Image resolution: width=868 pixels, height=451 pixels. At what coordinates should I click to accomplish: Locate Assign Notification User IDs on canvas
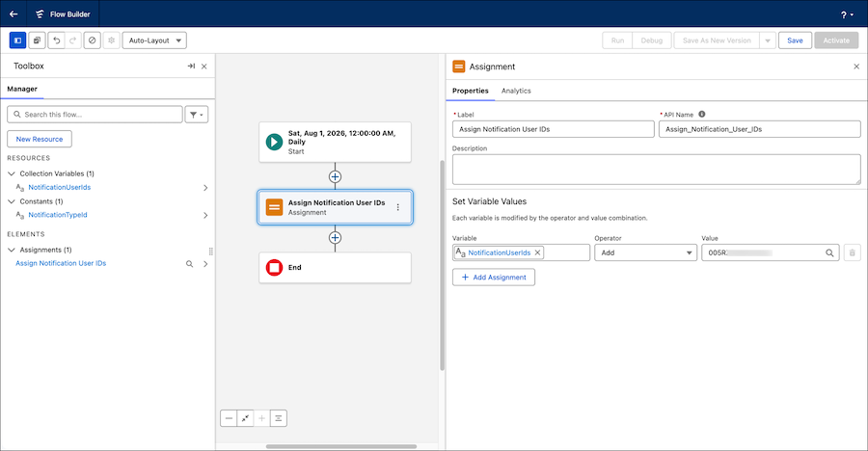189,264
